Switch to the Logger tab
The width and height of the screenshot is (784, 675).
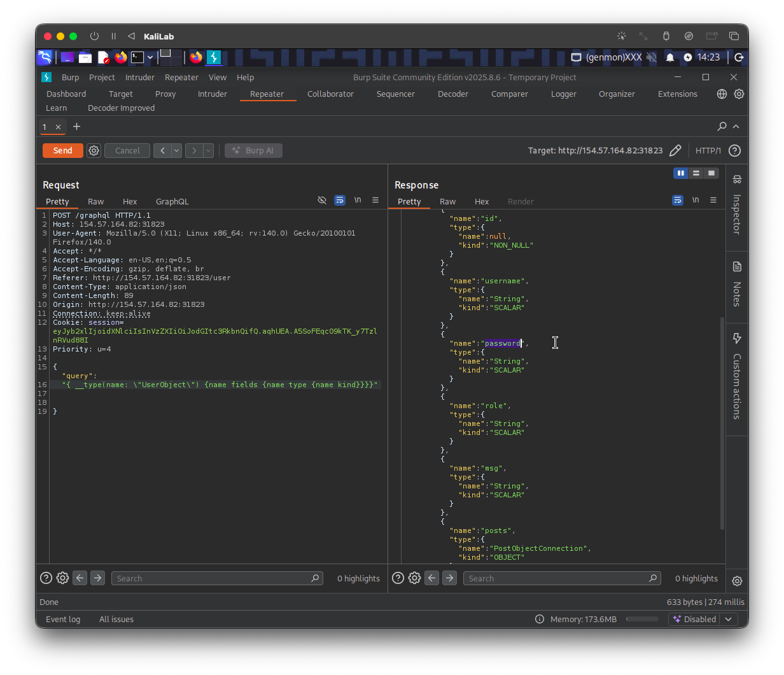pyautogui.click(x=563, y=94)
